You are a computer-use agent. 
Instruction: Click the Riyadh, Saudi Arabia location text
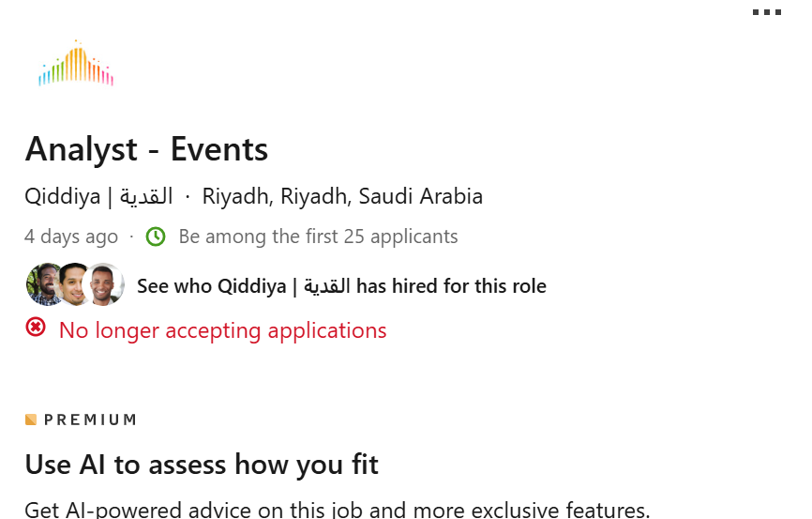[342, 196]
